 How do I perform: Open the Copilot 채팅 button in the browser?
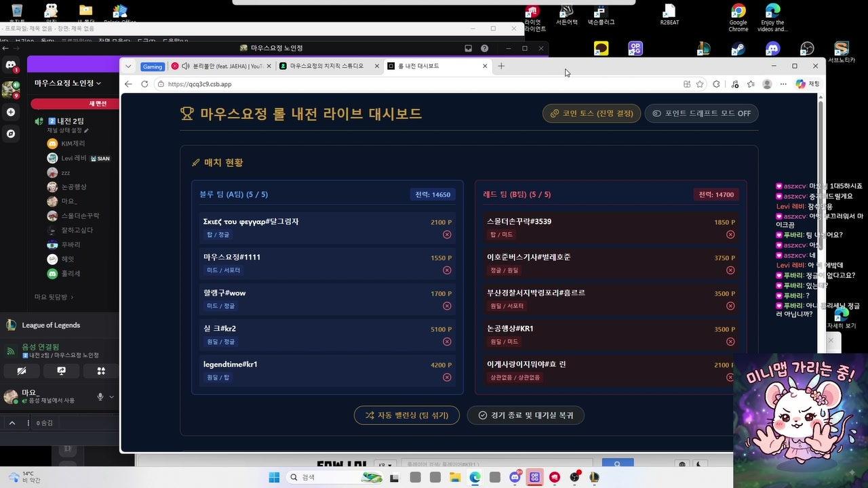point(808,84)
